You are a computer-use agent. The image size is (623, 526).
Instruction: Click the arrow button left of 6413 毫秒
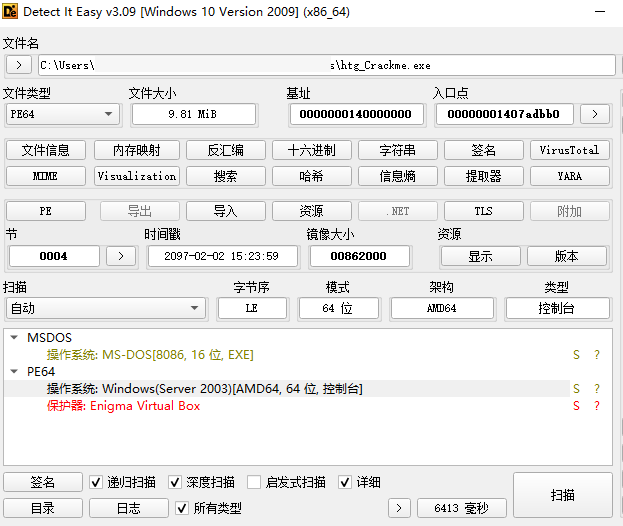pos(399,508)
